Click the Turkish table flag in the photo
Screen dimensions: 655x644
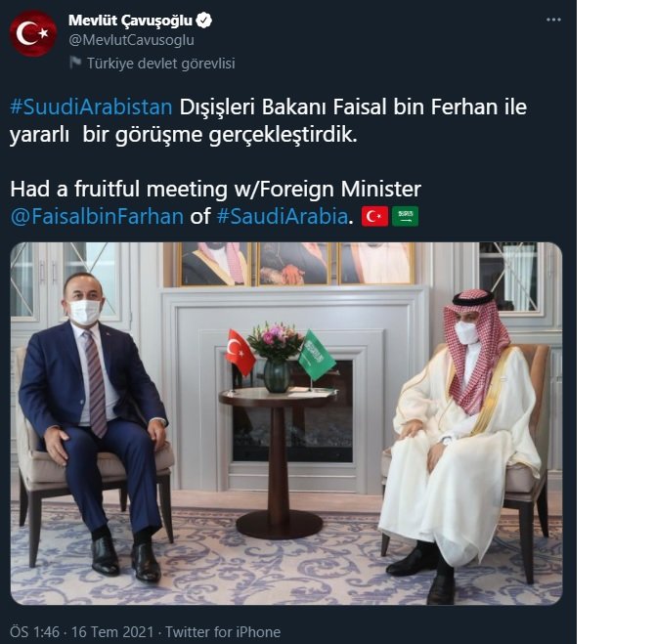[240, 352]
